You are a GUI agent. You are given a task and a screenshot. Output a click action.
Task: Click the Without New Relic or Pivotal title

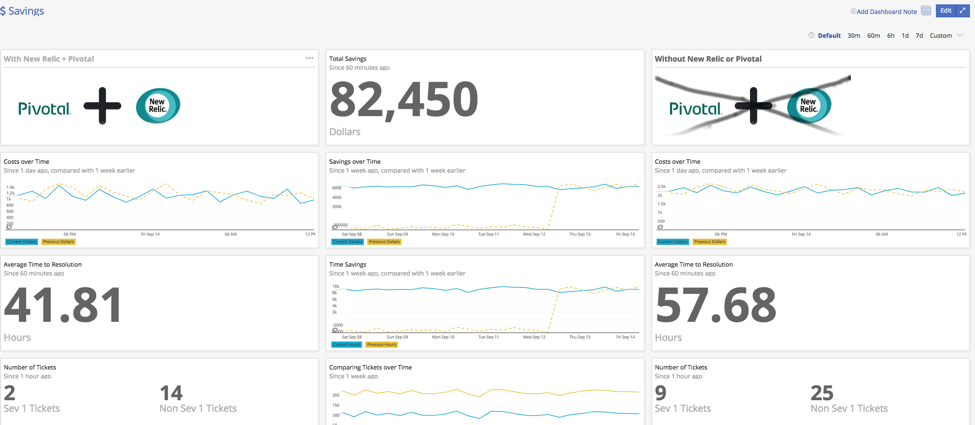click(708, 59)
